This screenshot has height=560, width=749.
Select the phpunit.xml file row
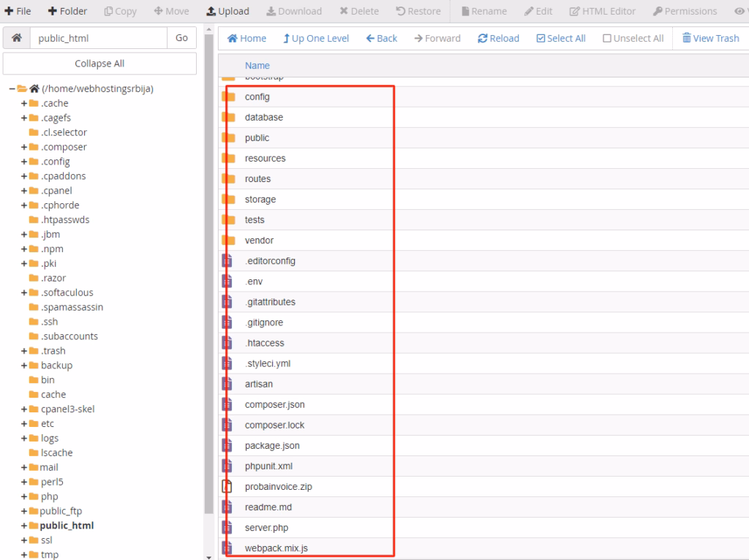[x=483, y=466]
